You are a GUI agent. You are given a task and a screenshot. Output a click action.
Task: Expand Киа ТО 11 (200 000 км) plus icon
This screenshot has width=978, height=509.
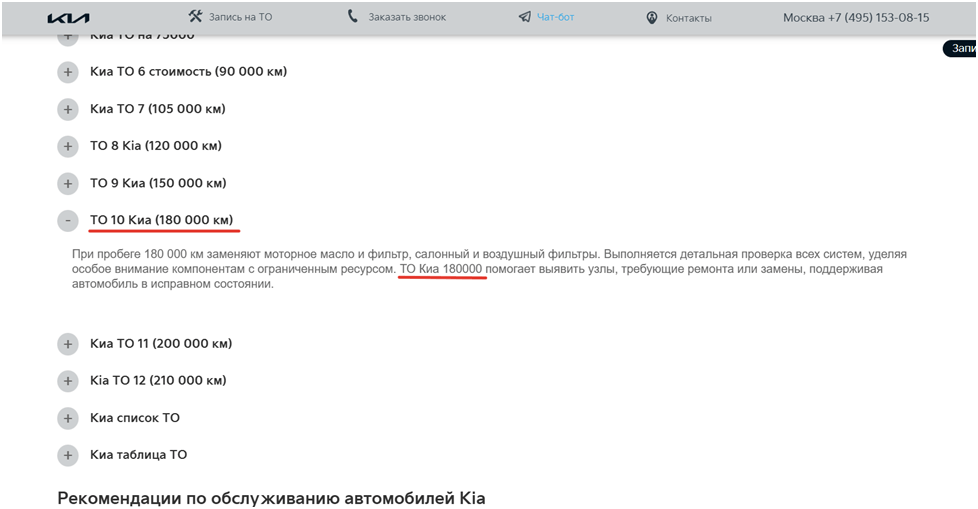68,344
